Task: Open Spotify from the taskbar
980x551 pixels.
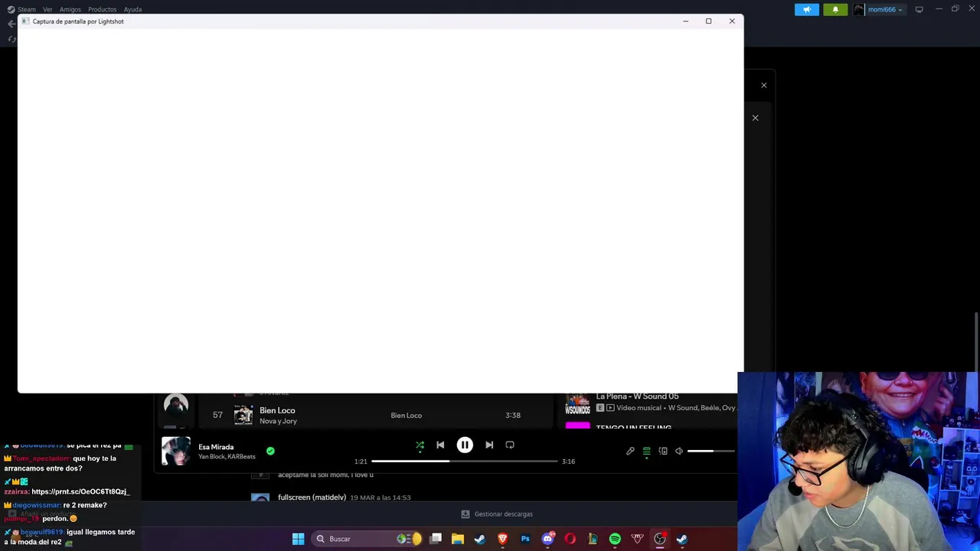Action: (x=615, y=539)
